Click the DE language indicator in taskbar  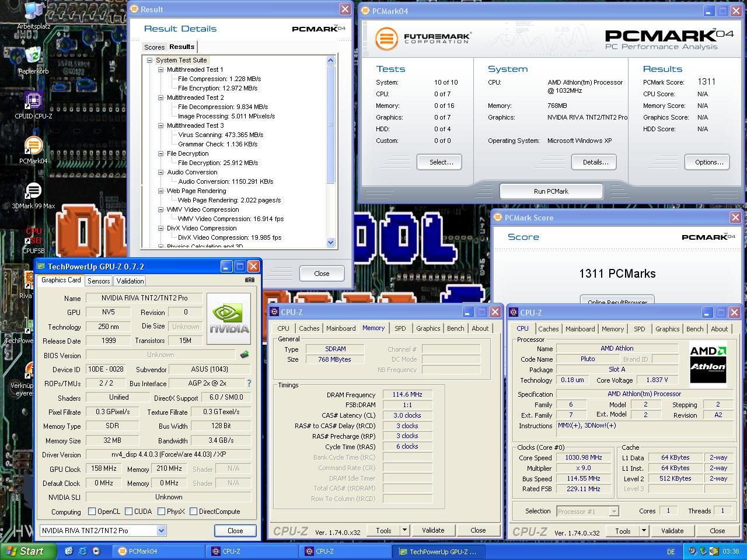pos(671,551)
